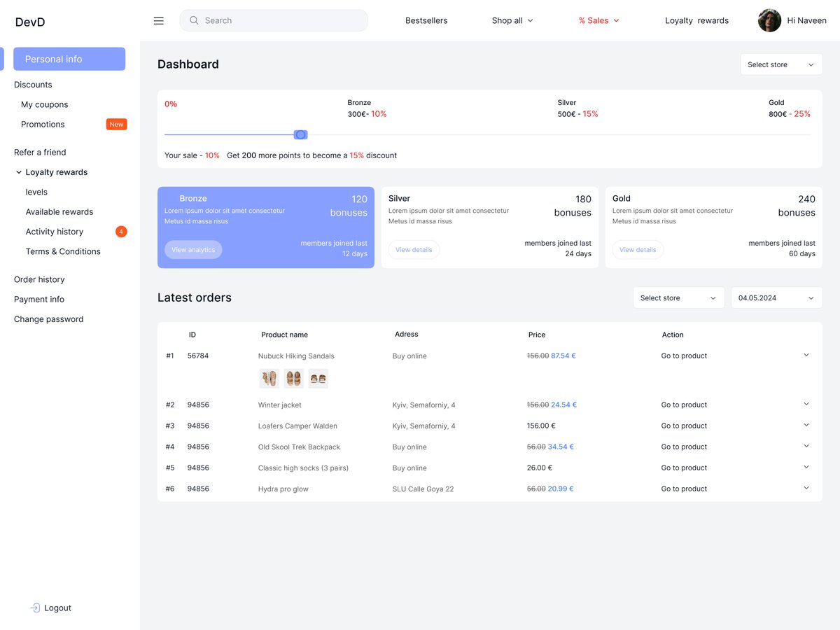
Task: Click View details on Silver card
Action: (414, 250)
